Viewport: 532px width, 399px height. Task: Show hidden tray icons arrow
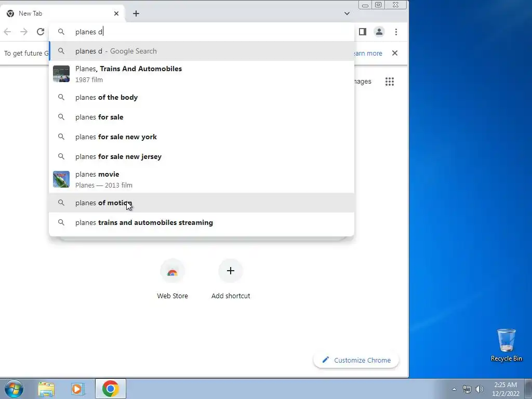pyautogui.click(x=454, y=389)
